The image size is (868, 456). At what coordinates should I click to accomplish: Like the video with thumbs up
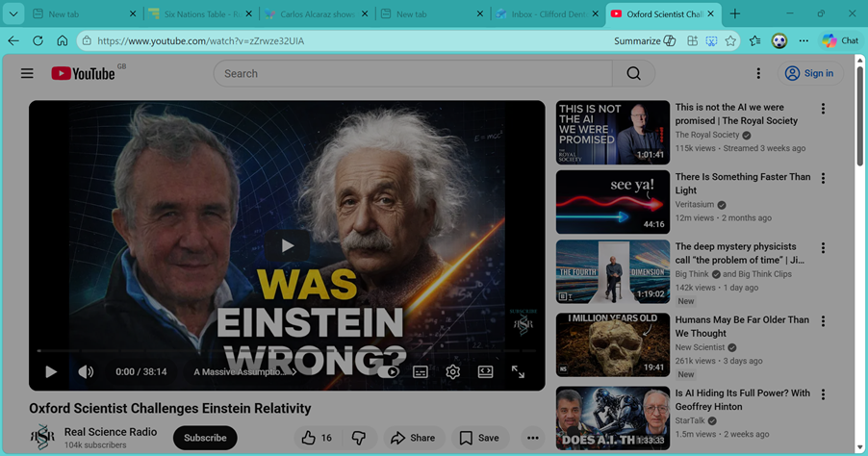[317, 438]
